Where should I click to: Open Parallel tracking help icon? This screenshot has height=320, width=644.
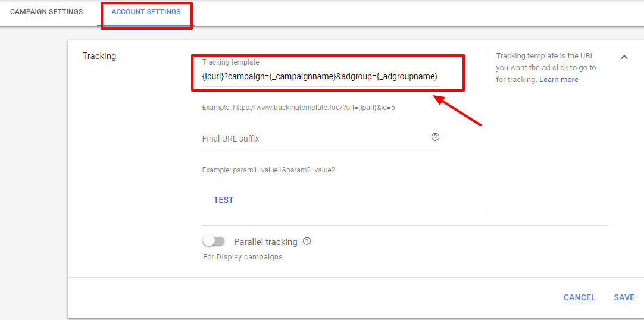(307, 241)
